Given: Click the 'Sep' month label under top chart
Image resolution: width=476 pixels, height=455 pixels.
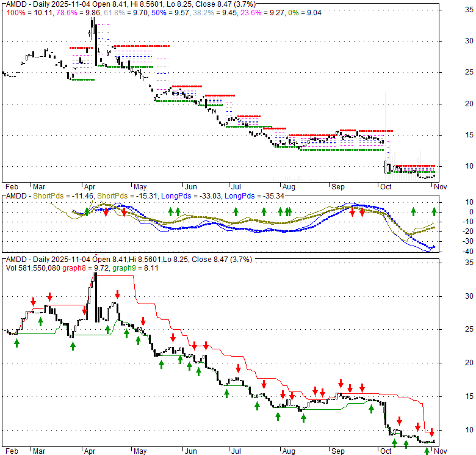Looking at the screenshot, I should pos(338,187).
